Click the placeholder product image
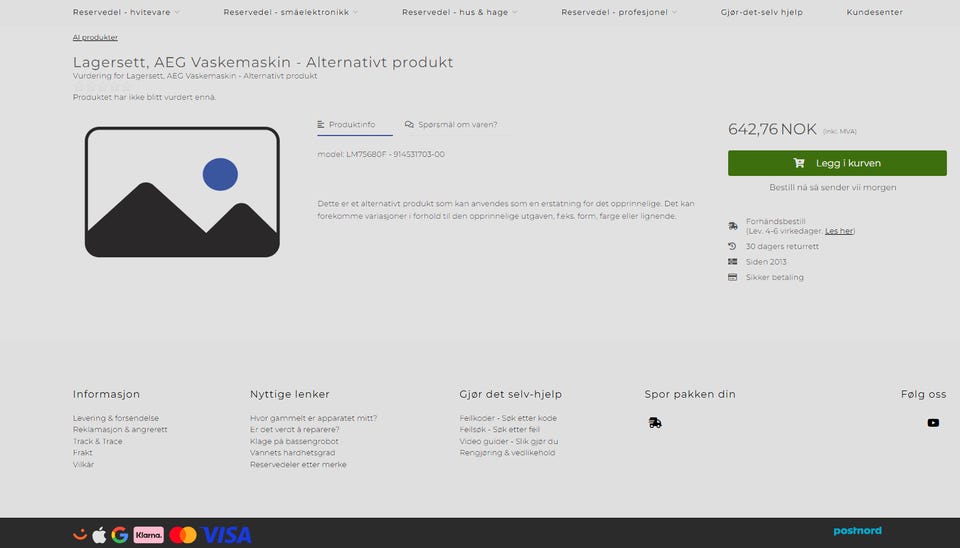 182,192
